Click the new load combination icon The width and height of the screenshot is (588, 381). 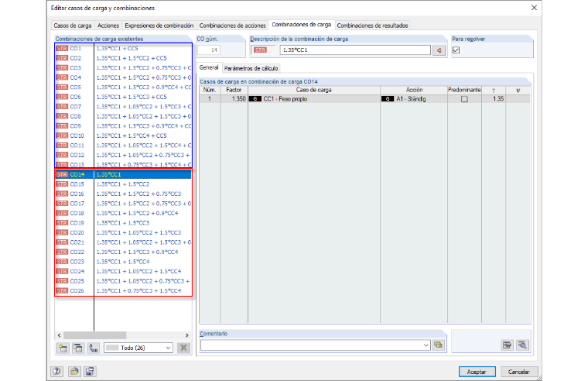63,348
